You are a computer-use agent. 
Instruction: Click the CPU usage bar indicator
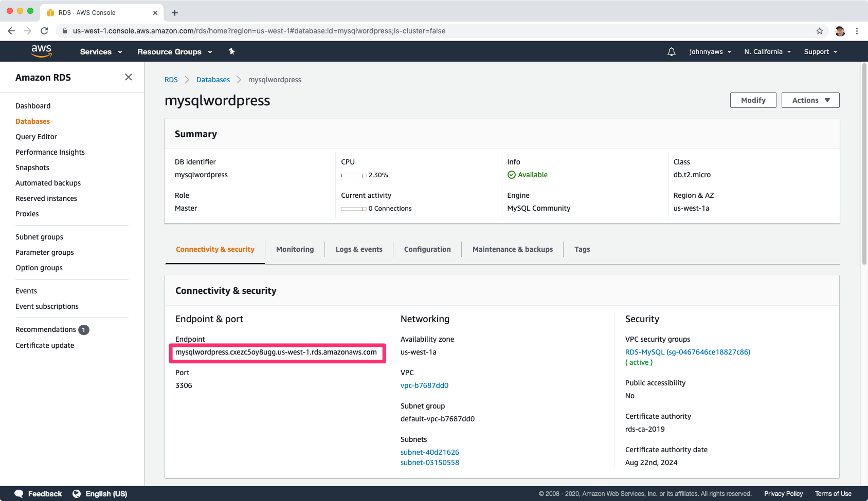[354, 175]
